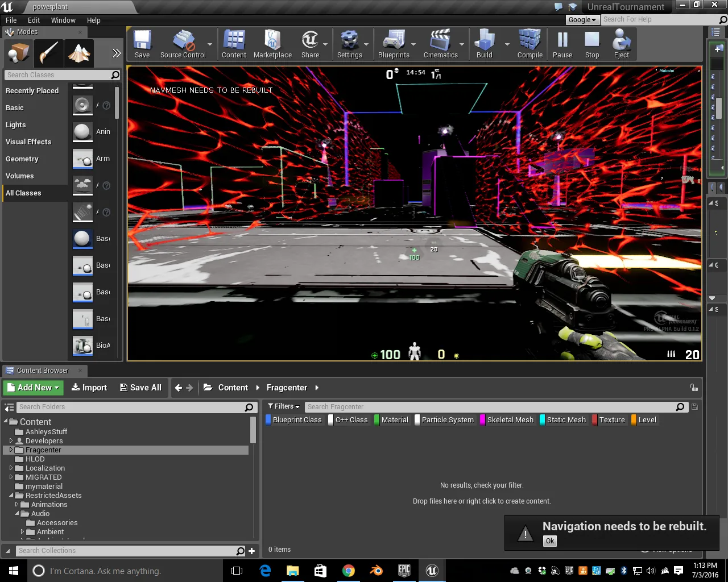Image resolution: width=728 pixels, height=582 pixels.
Task: Dismiss the navigation notification with Ok
Action: (550, 541)
